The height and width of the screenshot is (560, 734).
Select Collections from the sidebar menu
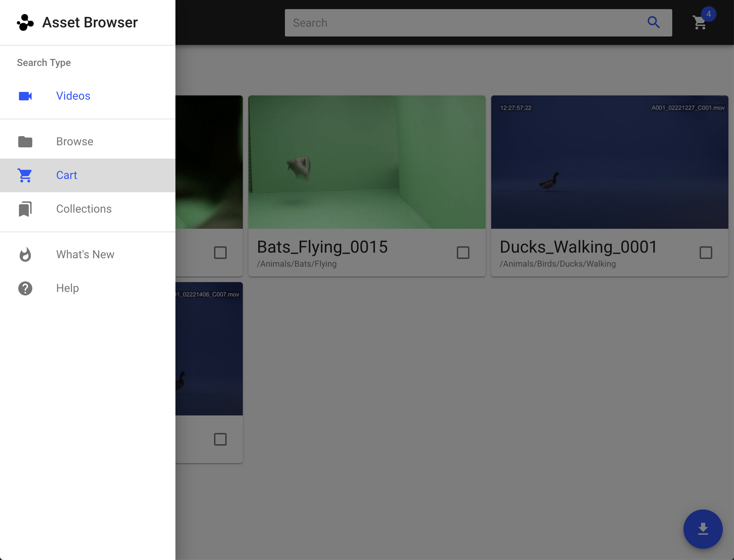click(x=84, y=208)
